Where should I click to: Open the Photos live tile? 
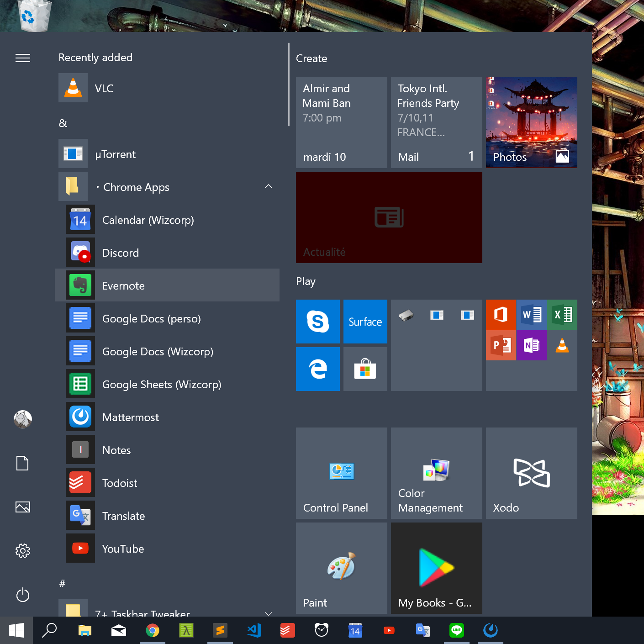(x=531, y=122)
